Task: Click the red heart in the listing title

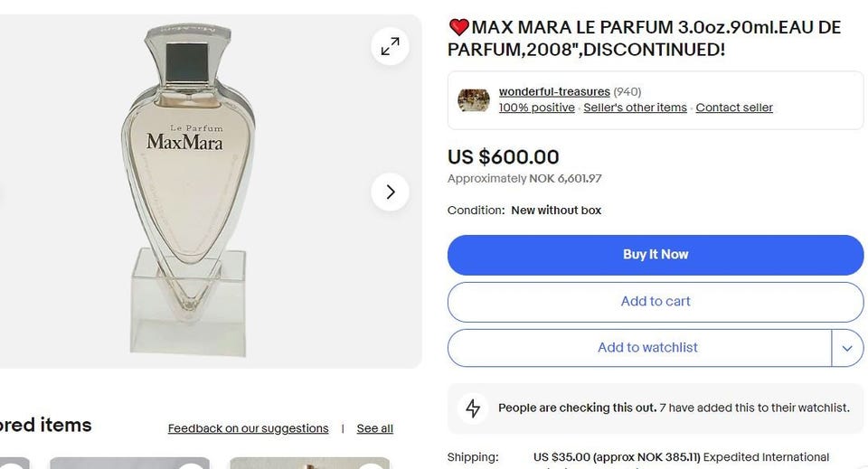Action: 459,28
